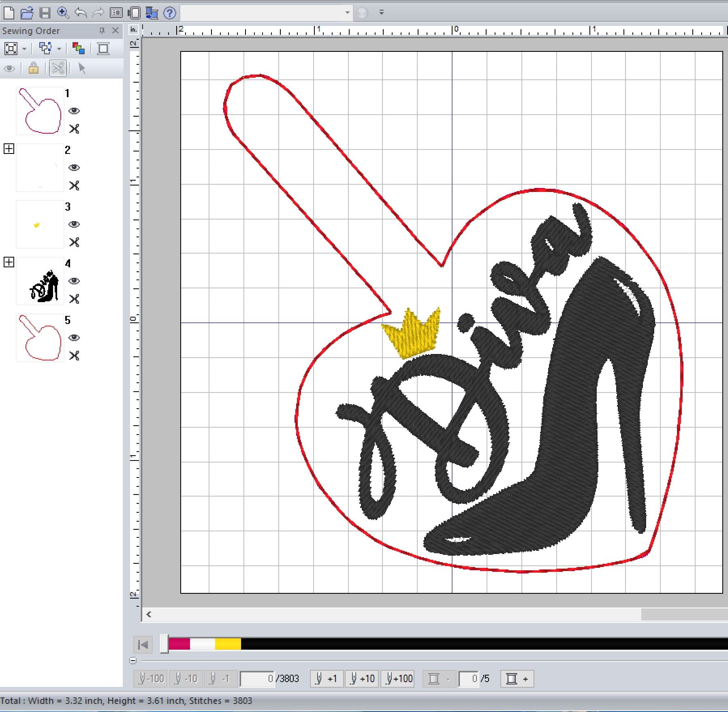
Task: Open the empty toolbar combo box dropdown
Action: tap(347, 13)
